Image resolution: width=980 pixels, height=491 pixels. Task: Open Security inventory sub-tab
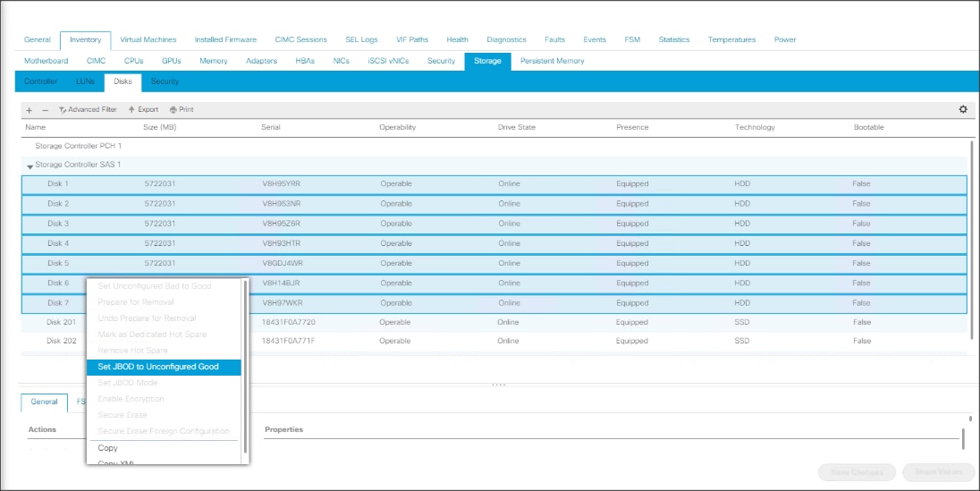pyautogui.click(x=441, y=61)
